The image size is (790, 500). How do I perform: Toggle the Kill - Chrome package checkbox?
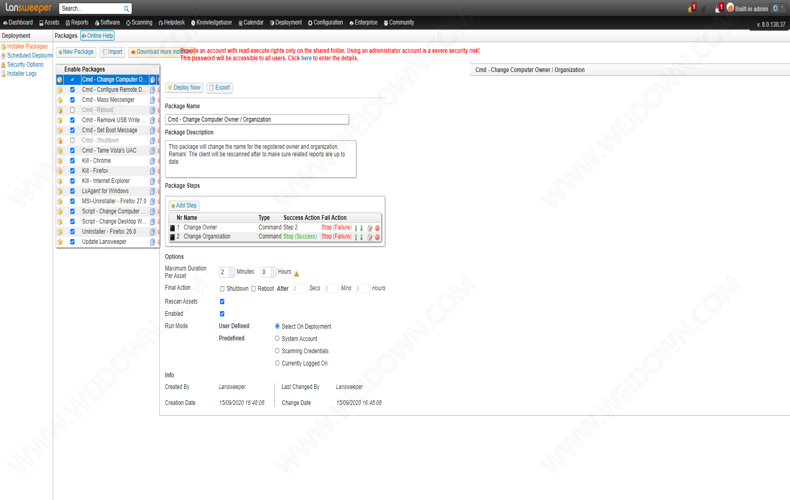[x=72, y=161]
